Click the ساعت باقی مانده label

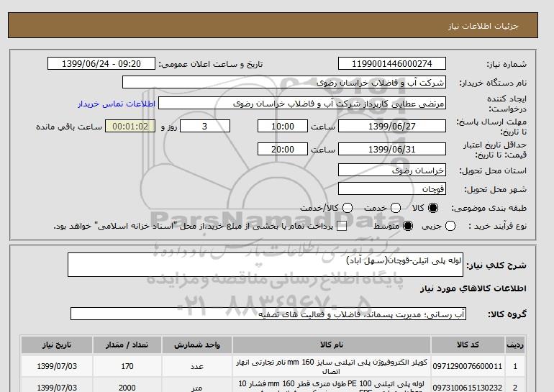tap(69, 127)
